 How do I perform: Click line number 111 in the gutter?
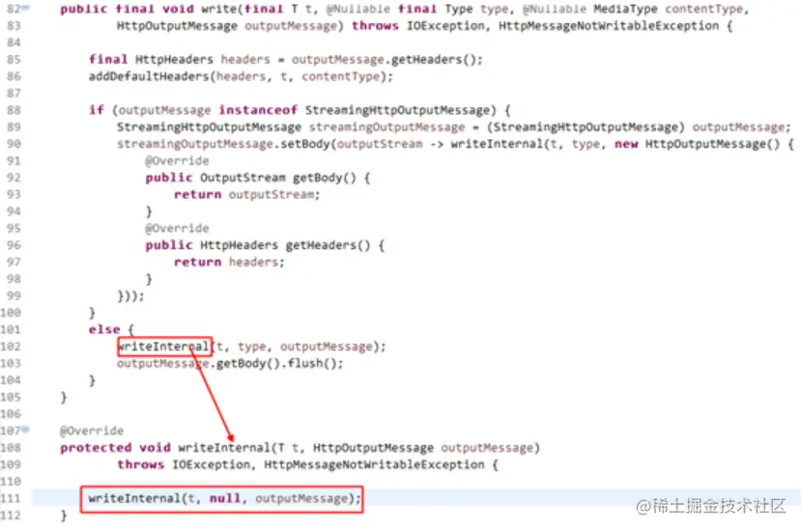(11, 498)
